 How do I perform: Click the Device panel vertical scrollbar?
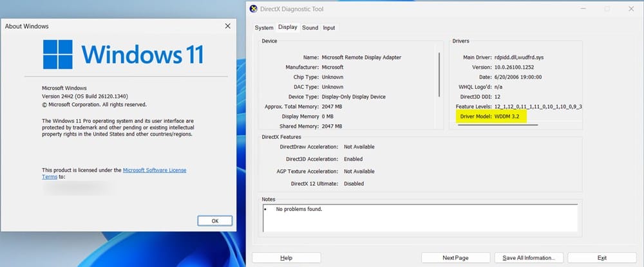tap(439, 75)
